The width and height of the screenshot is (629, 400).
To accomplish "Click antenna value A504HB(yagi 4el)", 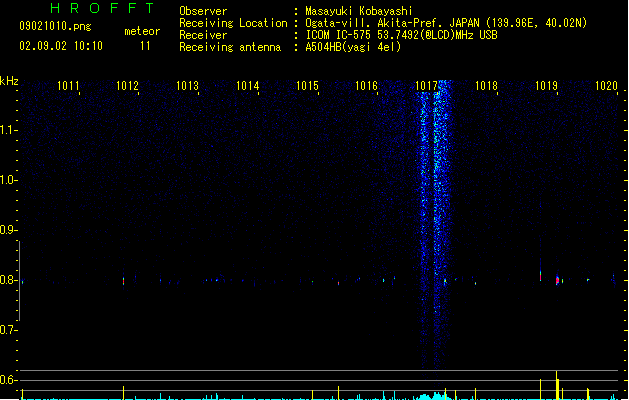I will [353, 47].
